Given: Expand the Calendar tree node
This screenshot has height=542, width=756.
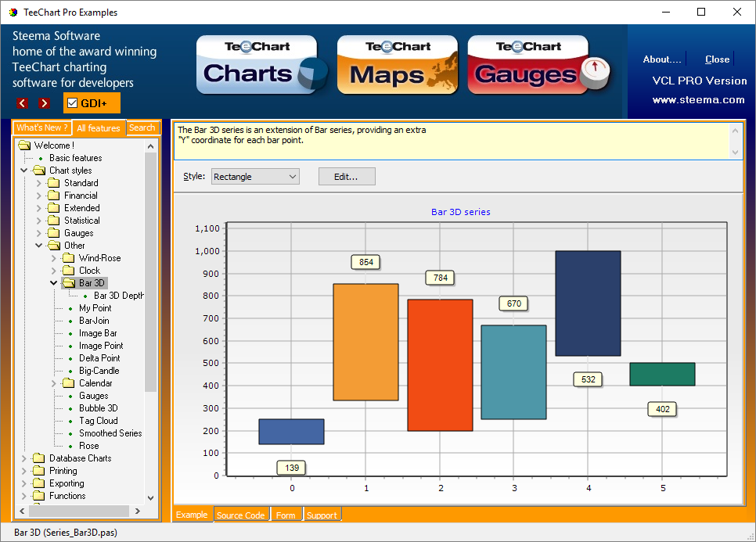Looking at the screenshot, I should pos(53,383).
